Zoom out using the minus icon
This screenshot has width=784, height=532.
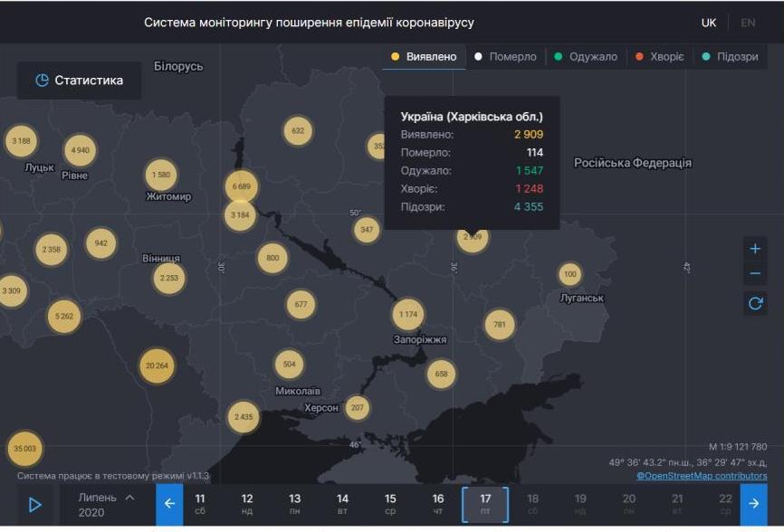click(x=754, y=271)
